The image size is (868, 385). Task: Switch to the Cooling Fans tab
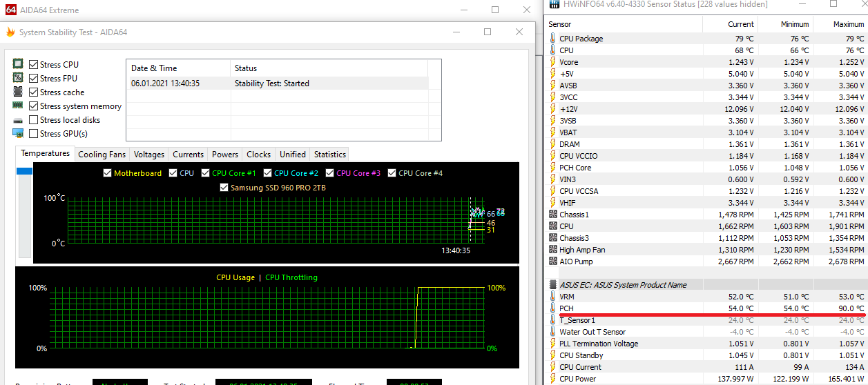(102, 155)
